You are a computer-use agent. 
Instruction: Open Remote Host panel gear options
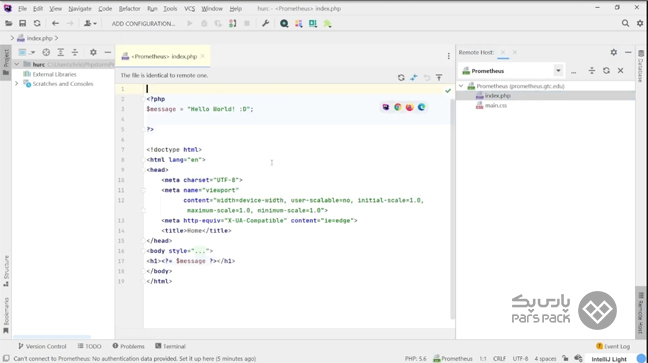[x=614, y=52]
